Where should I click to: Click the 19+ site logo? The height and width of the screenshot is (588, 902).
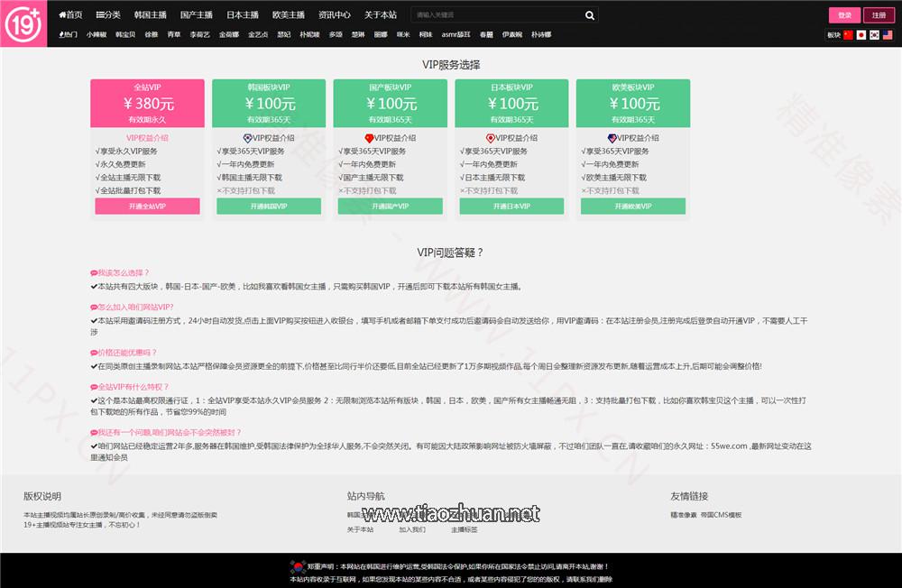click(x=22, y=23)
